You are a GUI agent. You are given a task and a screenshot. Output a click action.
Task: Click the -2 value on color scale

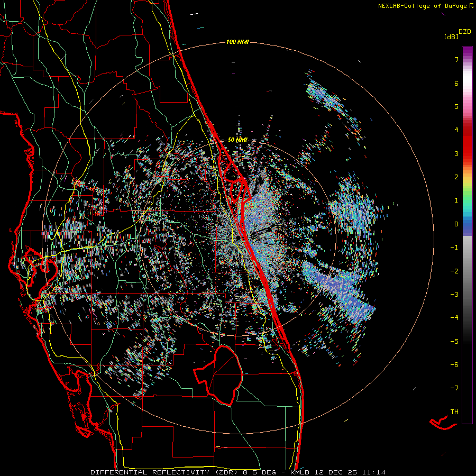click(454, 271)
